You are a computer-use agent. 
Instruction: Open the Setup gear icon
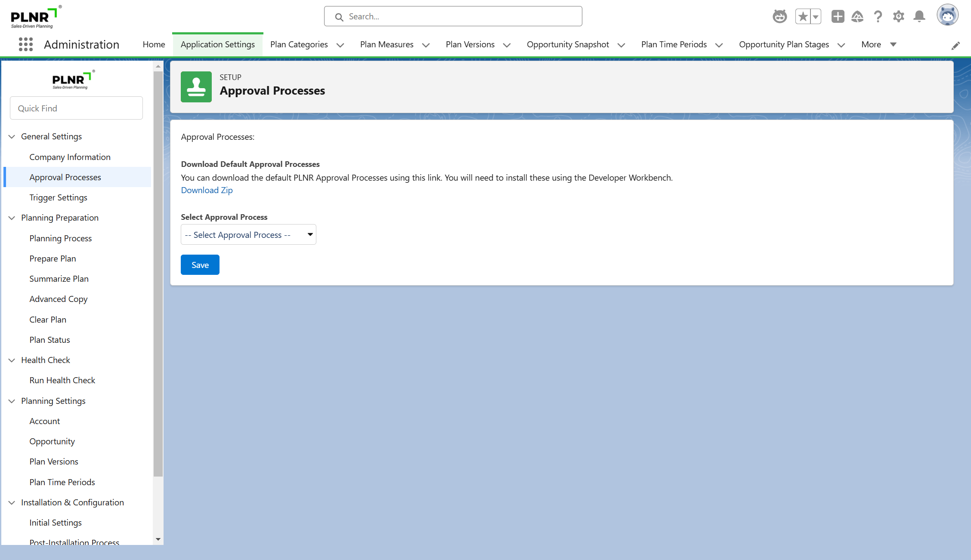coord(899,17)
